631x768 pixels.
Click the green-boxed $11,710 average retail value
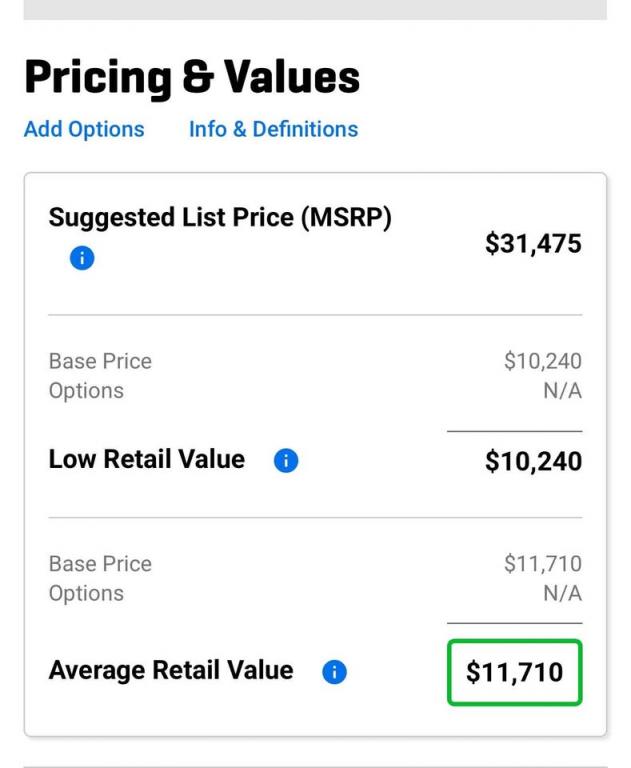click(514, 672)
